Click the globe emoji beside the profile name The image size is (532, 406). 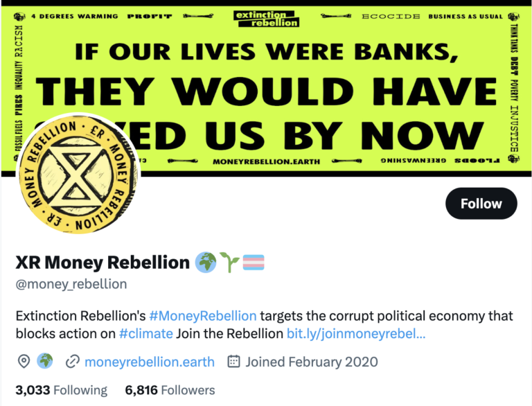[x=206, y=263]
